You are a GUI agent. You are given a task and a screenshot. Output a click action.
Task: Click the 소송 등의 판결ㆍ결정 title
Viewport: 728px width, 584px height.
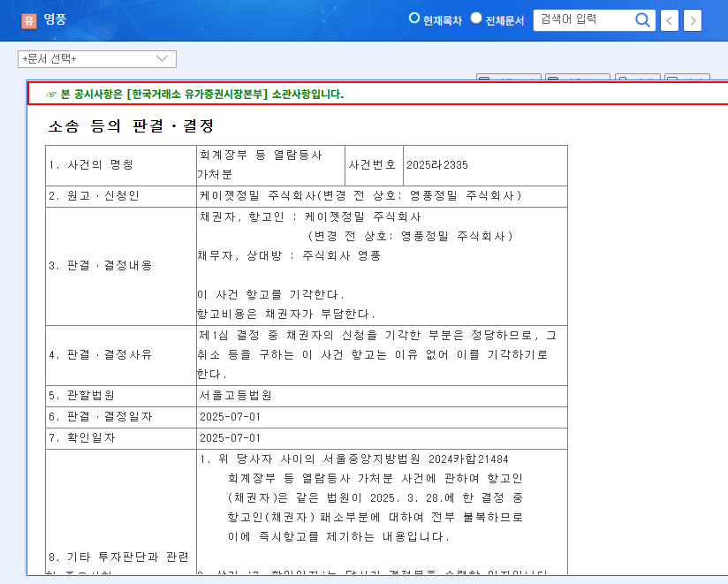click(x=132, y=125)
